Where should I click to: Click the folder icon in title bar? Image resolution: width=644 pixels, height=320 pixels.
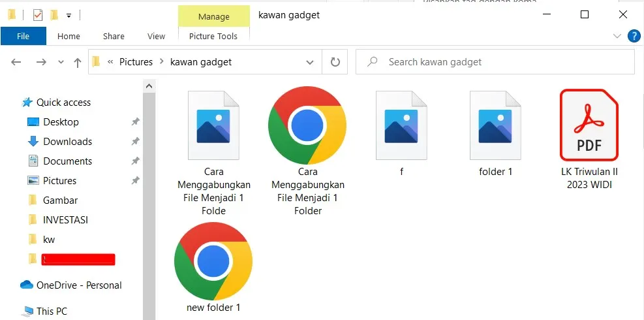pyautogui.click(x=12, y=15)
